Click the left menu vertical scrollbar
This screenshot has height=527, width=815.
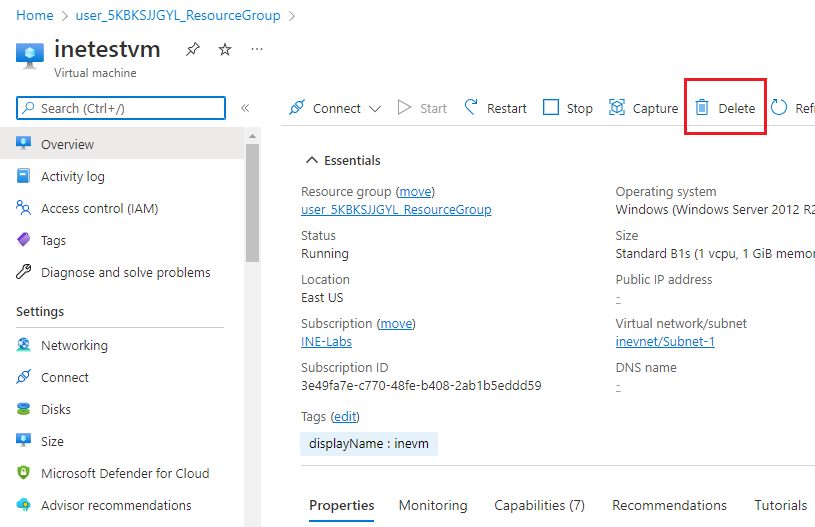click(252, 200)
